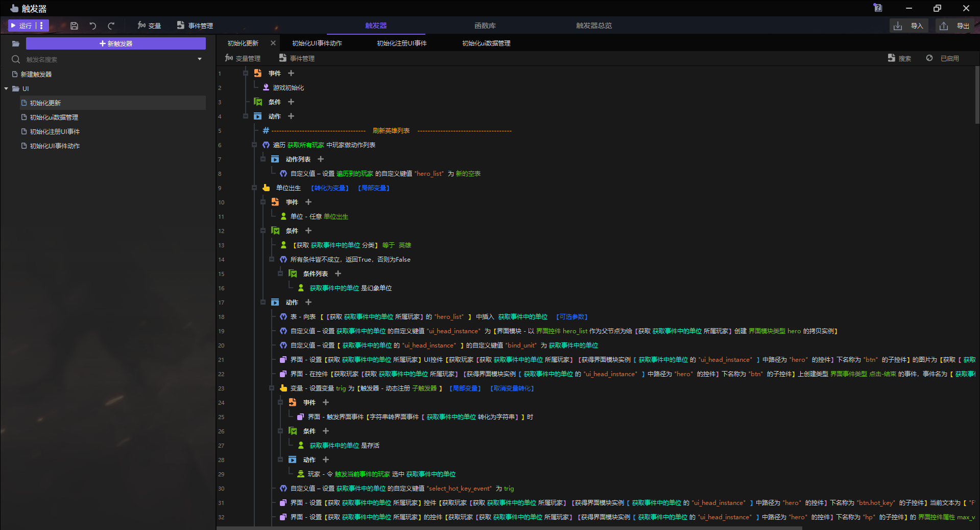Switch to the 初始化注册UI事件 editor tab
The height and width of the screenshot is (530, 980).
pos(402,43)
